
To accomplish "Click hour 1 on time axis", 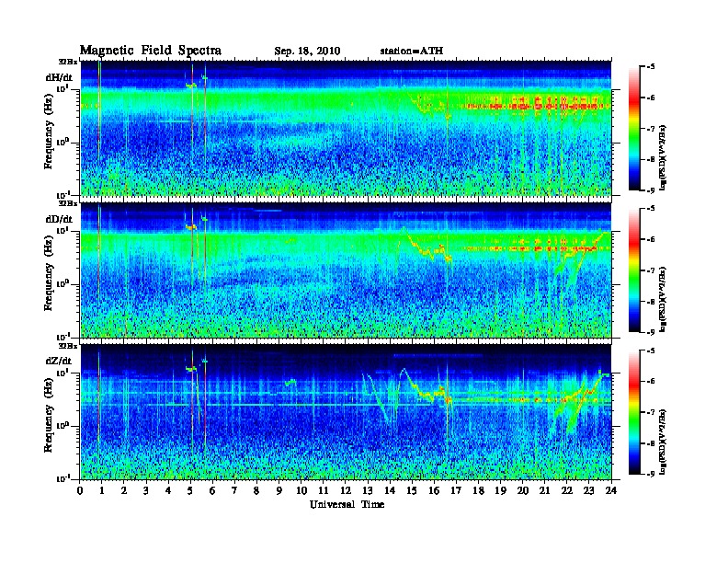I will (x=102, y=491).
